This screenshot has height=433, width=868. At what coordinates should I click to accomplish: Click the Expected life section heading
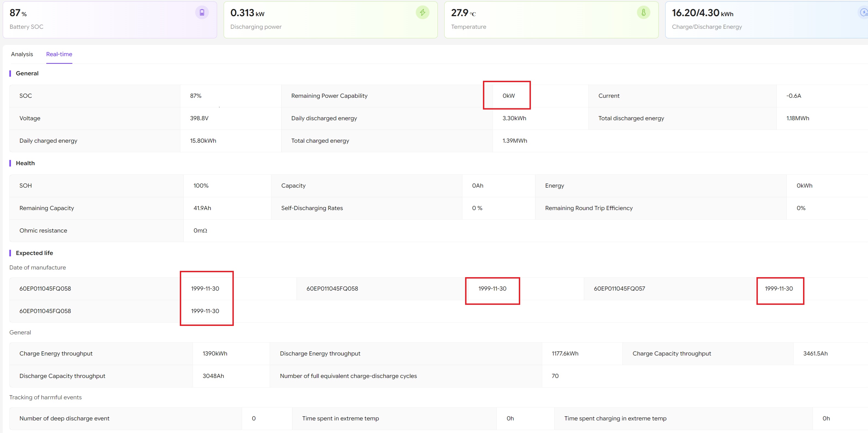click(34, 253)
